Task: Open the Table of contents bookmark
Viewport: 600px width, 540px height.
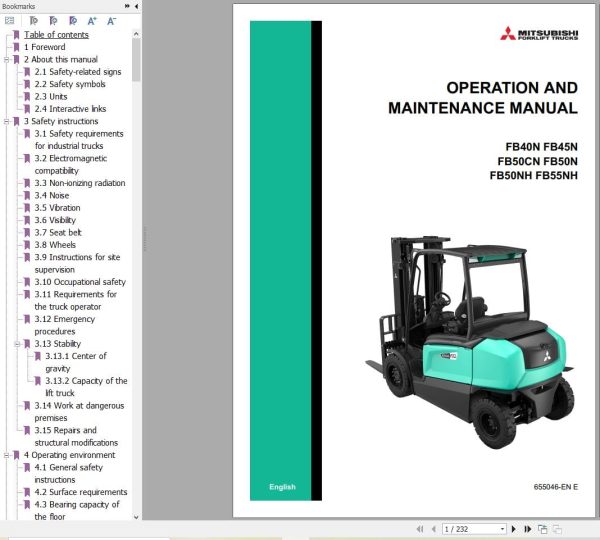Action: tap(56, 35)
